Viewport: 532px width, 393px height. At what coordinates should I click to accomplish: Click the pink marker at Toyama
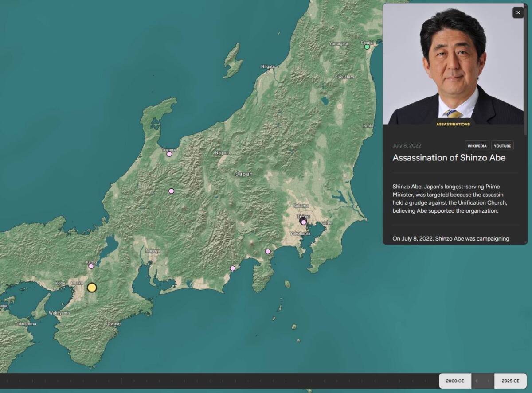[x=169, y=154]
